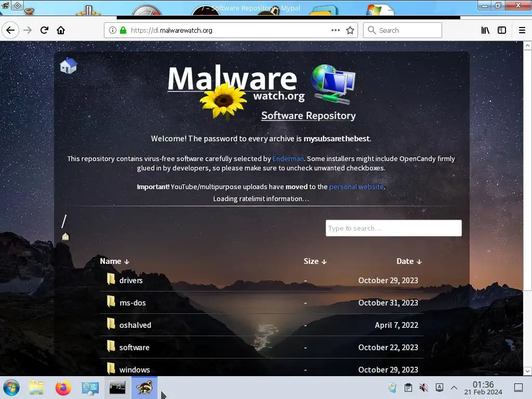Open page actions three-dot menu

click(336, 30)
